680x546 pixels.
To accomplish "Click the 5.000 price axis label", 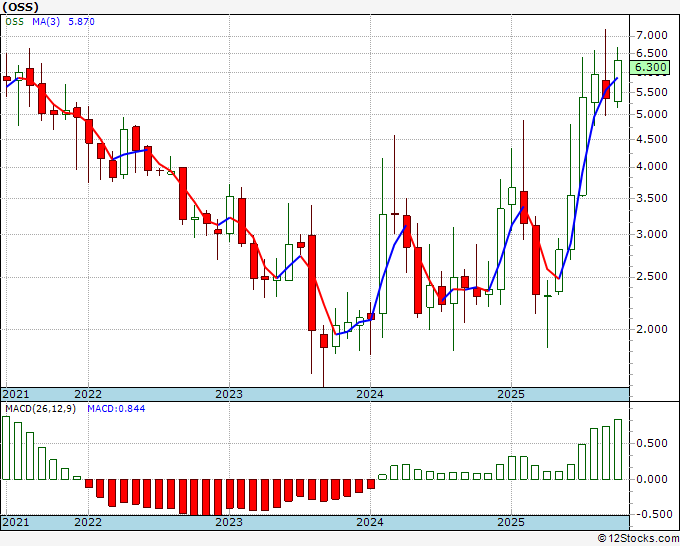I will pyautogui.click(x=651, y=114).
